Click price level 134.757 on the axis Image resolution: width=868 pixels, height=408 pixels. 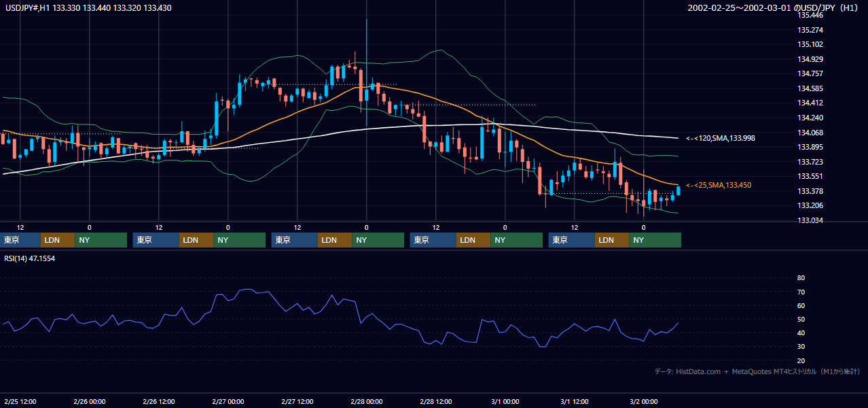coord(810,73)
